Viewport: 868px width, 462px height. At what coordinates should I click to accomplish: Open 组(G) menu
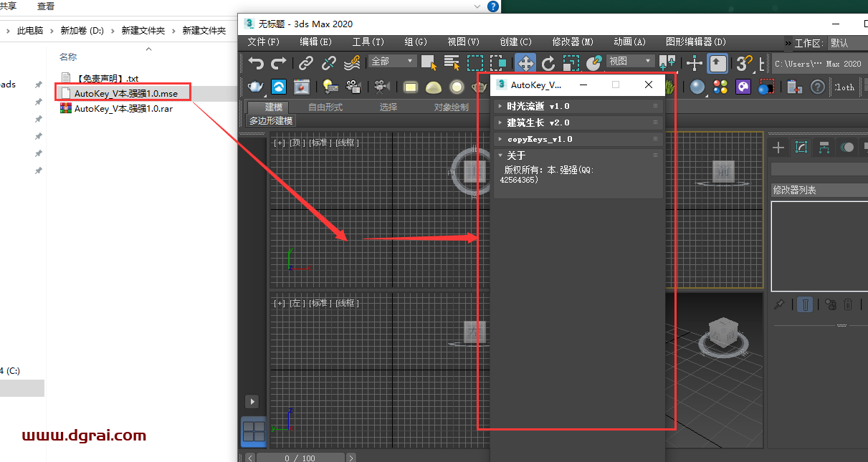coord(416,42)
